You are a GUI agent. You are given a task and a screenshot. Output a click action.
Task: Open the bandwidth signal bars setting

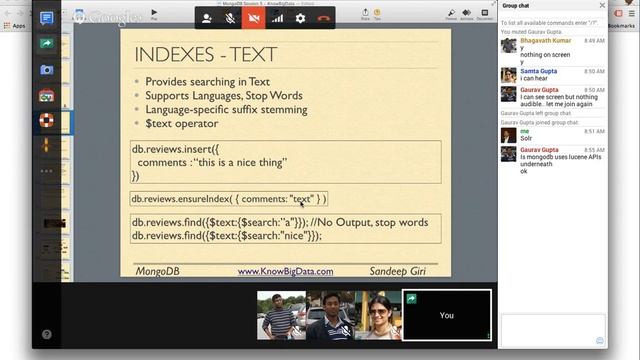click(277, 18)
